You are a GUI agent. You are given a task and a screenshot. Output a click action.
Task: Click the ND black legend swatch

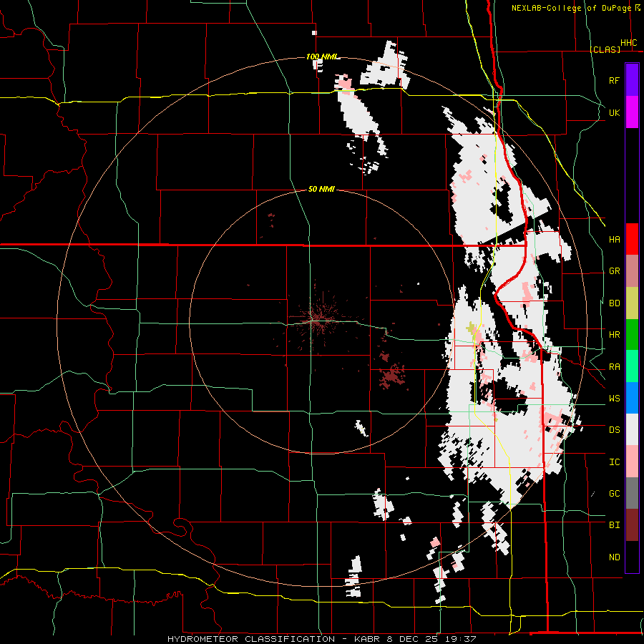632,557
